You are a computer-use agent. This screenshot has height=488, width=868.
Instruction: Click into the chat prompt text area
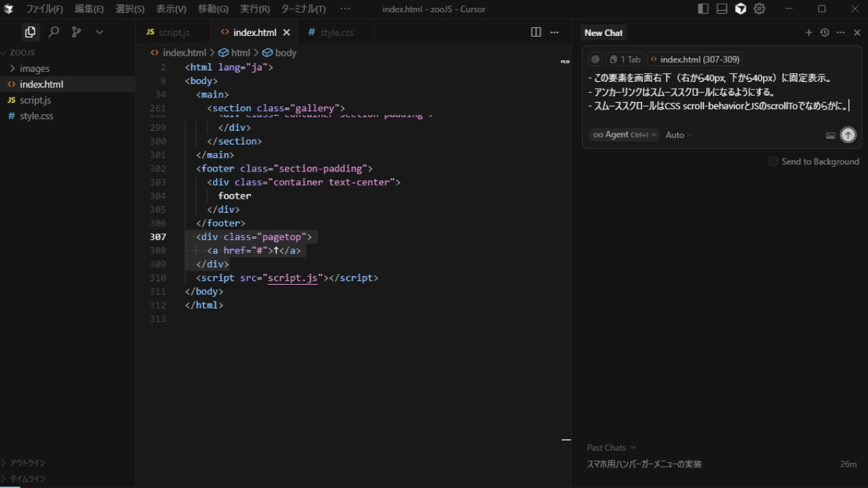tap(719, 91)
